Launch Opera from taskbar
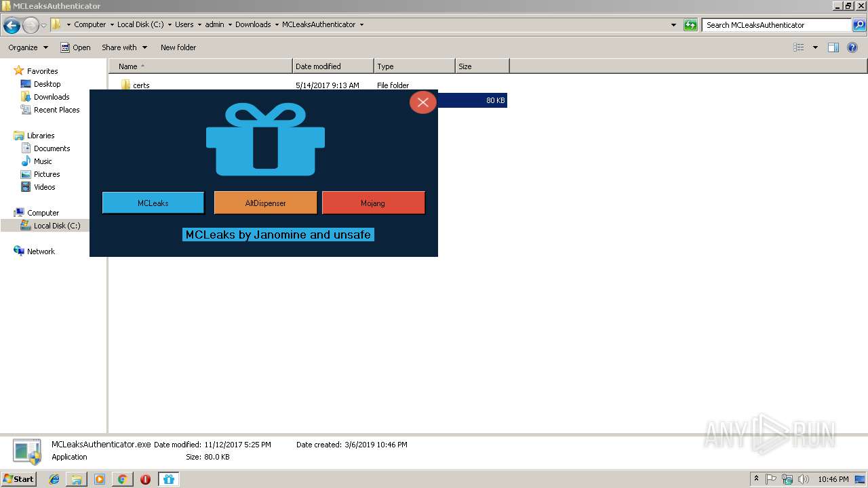Image resolution: width=868 pixels, height=488 pixels. point(145,479)
